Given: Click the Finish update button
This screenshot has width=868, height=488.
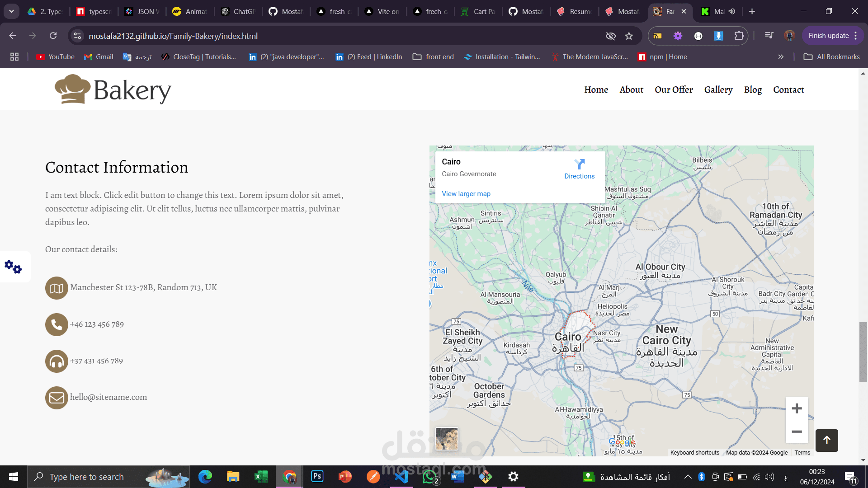Looking at the screenshot, I should click(828, 36).
